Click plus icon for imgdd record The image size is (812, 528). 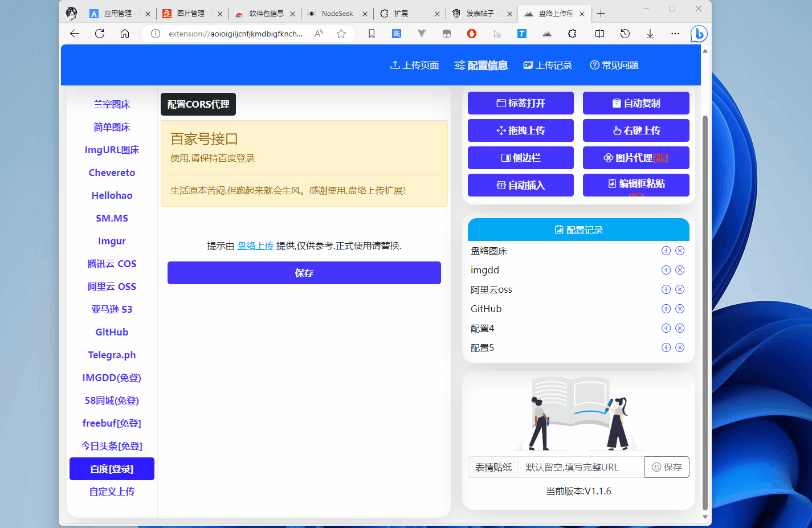point(666,270)
